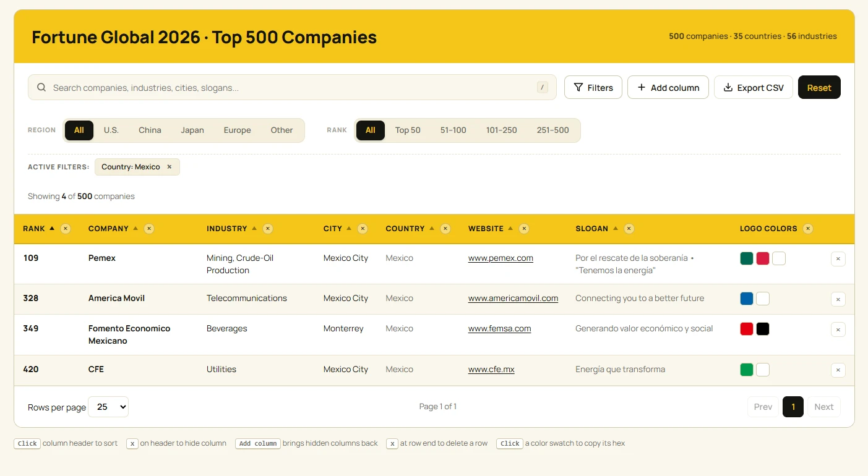The width and height of the screenshot is (868, 476).
Task: Open www.americamovil.com link
Action: coord(513,298)
